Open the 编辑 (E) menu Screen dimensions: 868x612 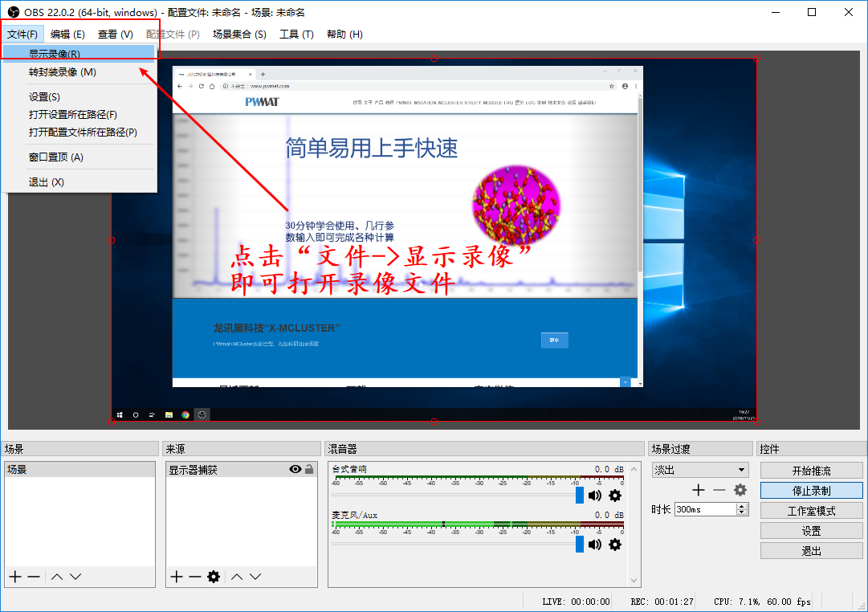pyautogui.click(x=67, y=35)
